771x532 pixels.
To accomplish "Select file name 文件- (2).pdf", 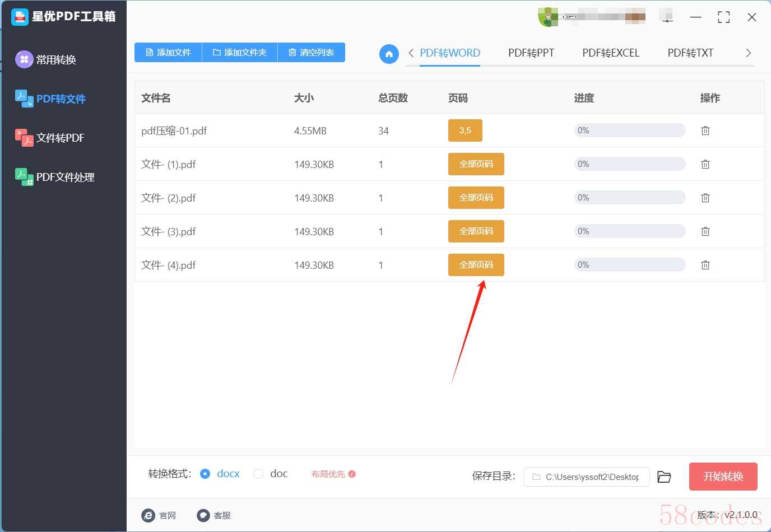I will pos(169,198).
